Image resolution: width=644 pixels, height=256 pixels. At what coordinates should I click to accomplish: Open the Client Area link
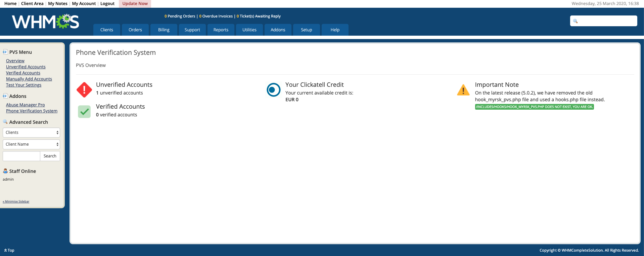click(x=32, y=3)
